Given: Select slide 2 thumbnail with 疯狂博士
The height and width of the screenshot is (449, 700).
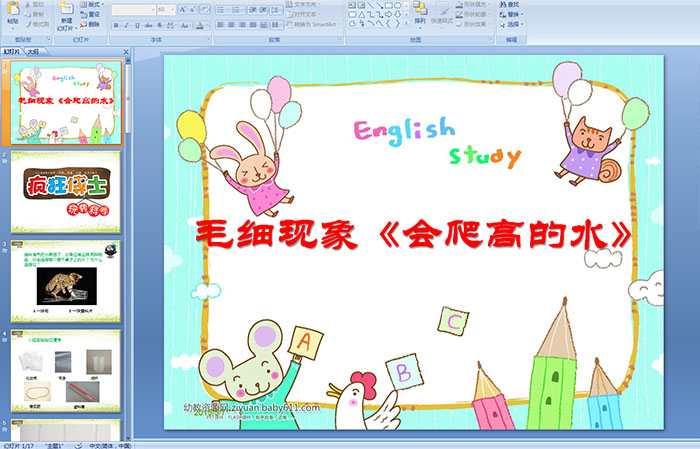Looking at the screenshot, I should tap(66, 192).
